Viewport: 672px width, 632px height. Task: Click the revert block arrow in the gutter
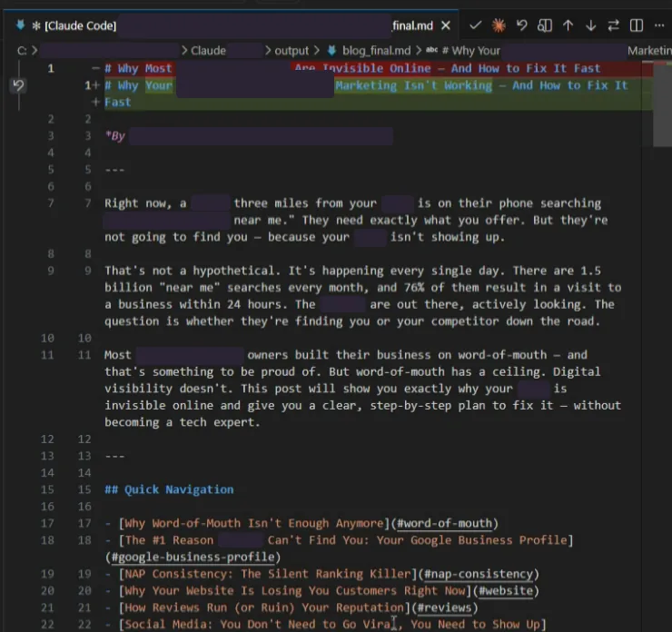pyautogui.click(x=18, y=85)
